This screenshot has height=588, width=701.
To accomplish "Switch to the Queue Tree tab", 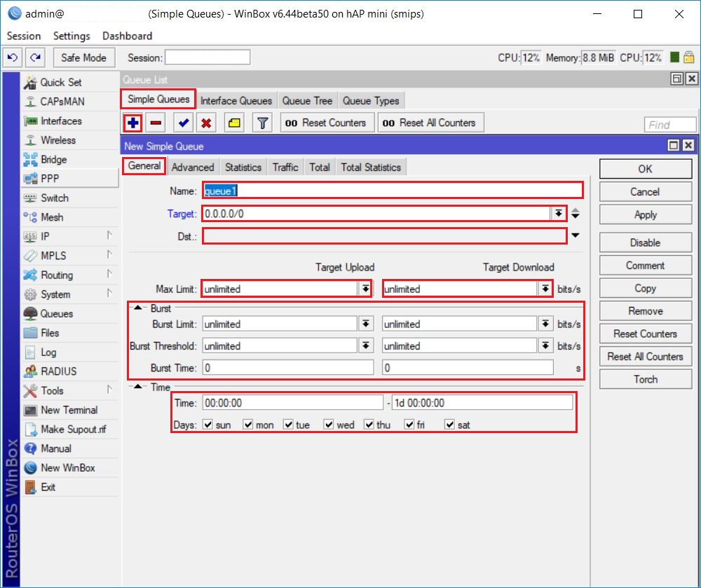I will pos(307,100).
